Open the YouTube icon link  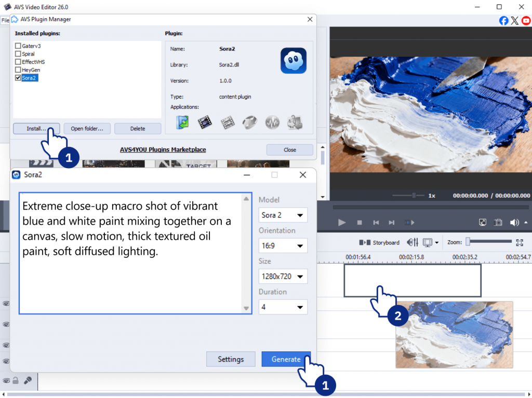[x=526, y=20]
